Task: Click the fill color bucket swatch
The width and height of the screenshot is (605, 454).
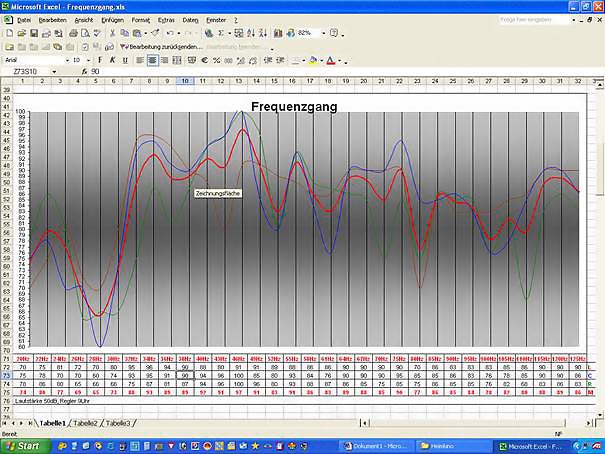Action: pos(312,60)
